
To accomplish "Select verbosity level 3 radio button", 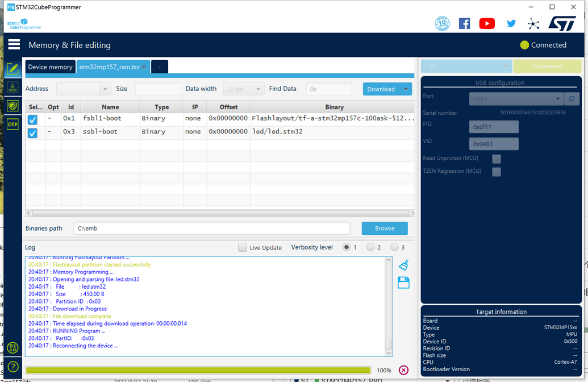I will 394,247.
